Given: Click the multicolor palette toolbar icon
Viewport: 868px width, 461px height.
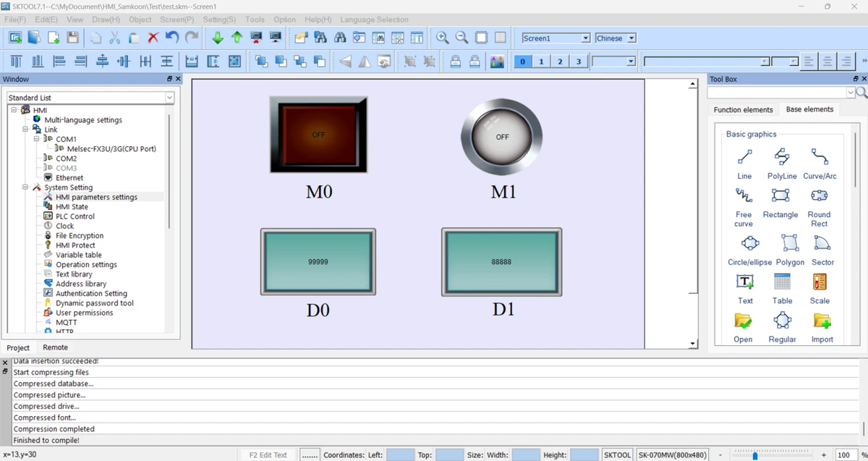Looking at the screenshot, I should click(x=497, y=62).
